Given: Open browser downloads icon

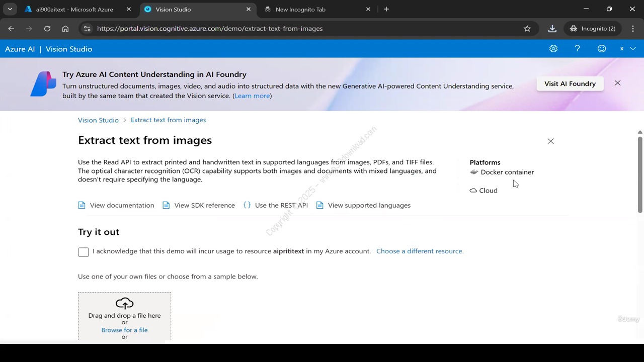Looking at the screenshot, I should 552,29.
